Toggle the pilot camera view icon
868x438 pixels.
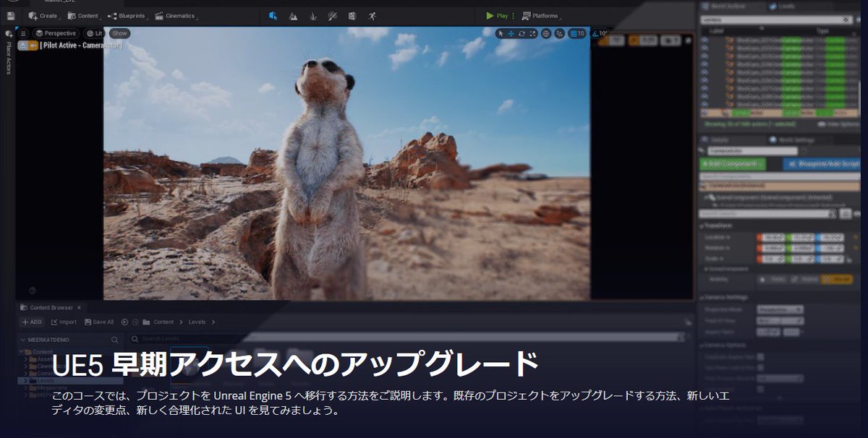tap(34, 45)
